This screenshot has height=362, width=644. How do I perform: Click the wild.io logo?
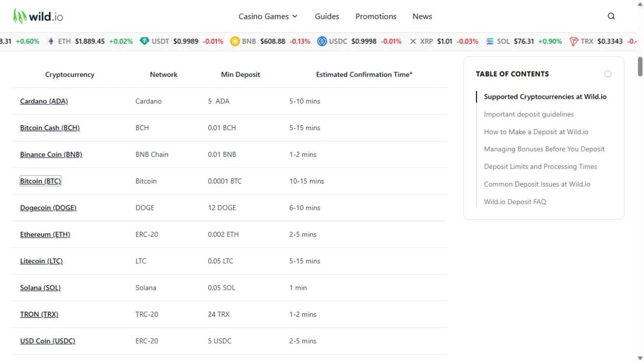[38, 17]
